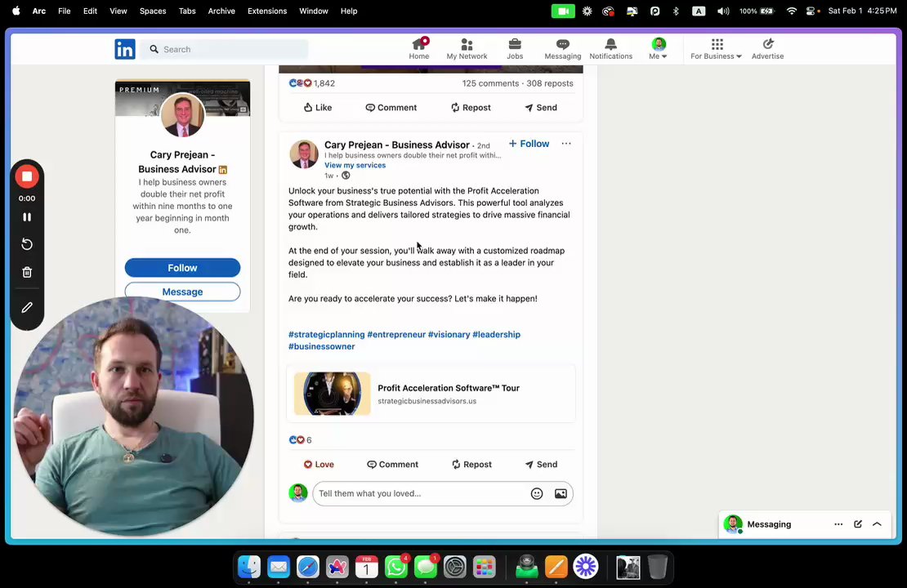
Task: Repost Cary Prejean's post
Action: tap(471, 464)
